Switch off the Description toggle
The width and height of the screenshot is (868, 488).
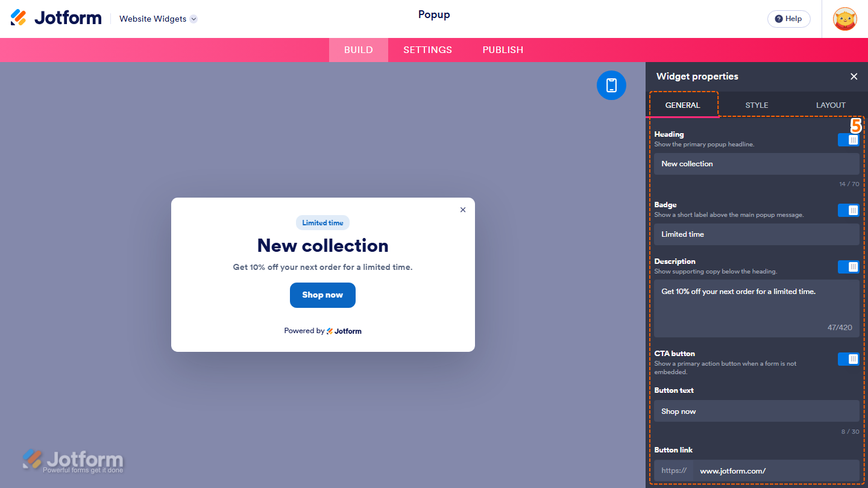point(848,267)
